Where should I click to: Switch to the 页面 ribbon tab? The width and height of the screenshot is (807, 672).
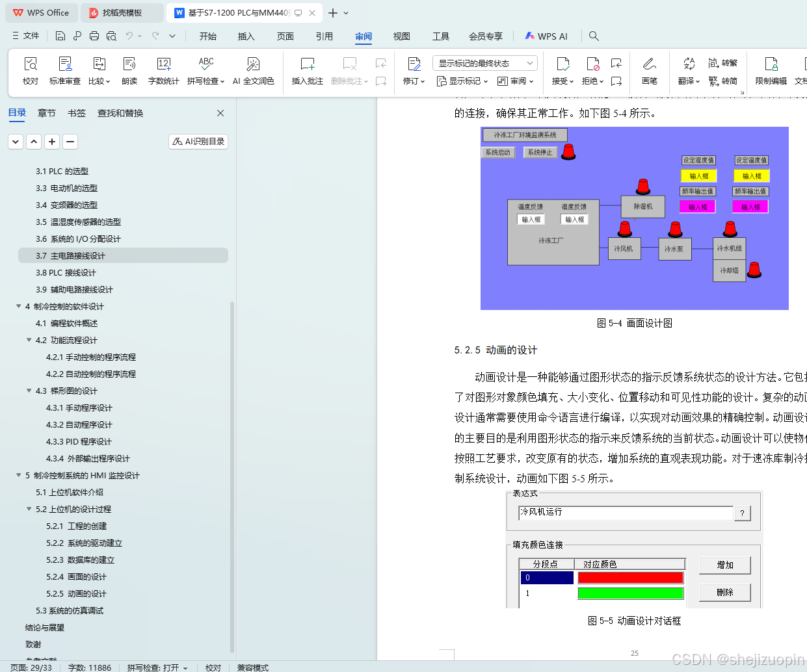[x=285, y=36]
